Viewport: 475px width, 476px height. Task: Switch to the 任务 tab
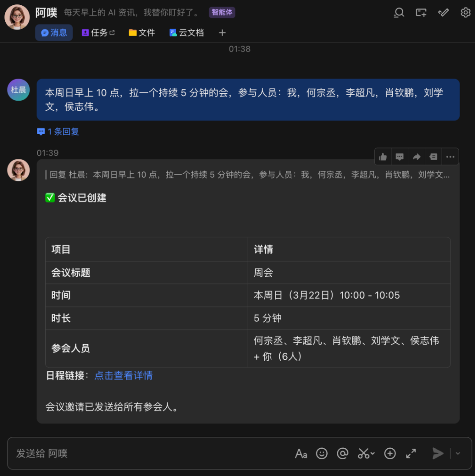98,33
